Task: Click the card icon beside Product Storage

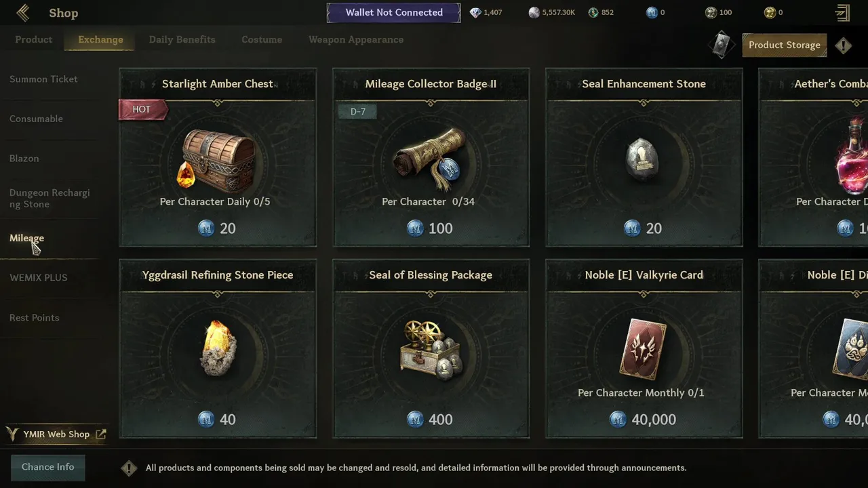Action: pos(721,45)
